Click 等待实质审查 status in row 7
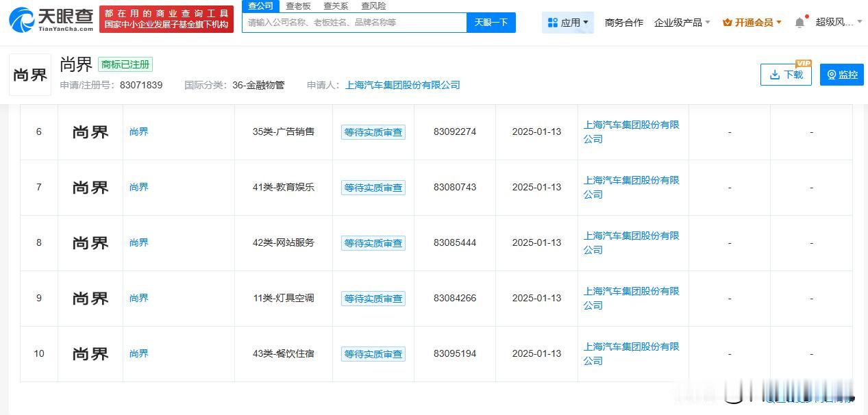Viewport: 868px width, 415px height. 373,188
